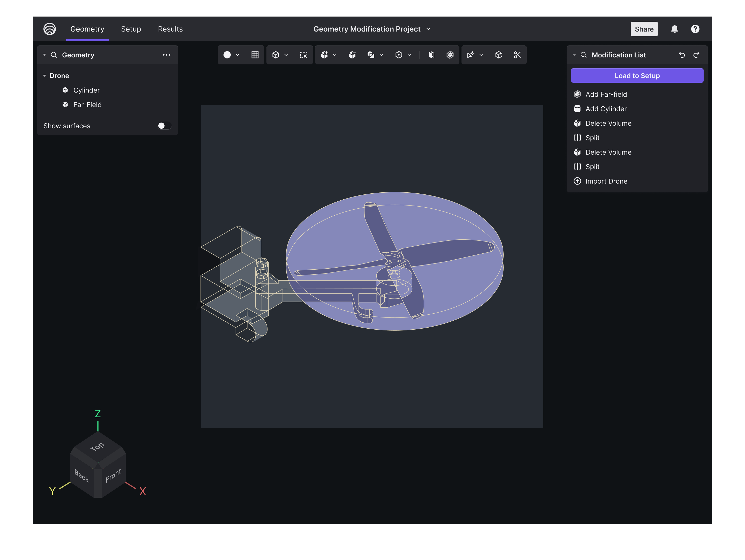Click the sparkle cube icon
The width and height of the screenshot is (745, 560).
(x=498, y=55)
